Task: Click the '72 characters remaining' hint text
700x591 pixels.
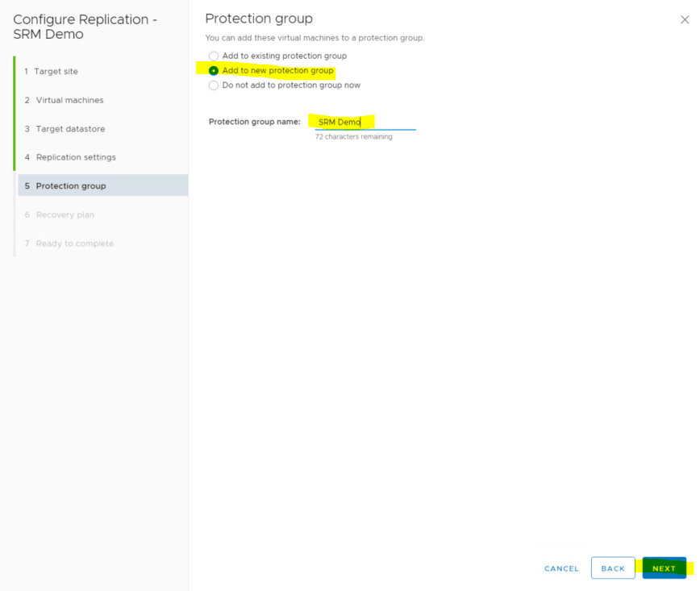Action: (x=353, y=137)
